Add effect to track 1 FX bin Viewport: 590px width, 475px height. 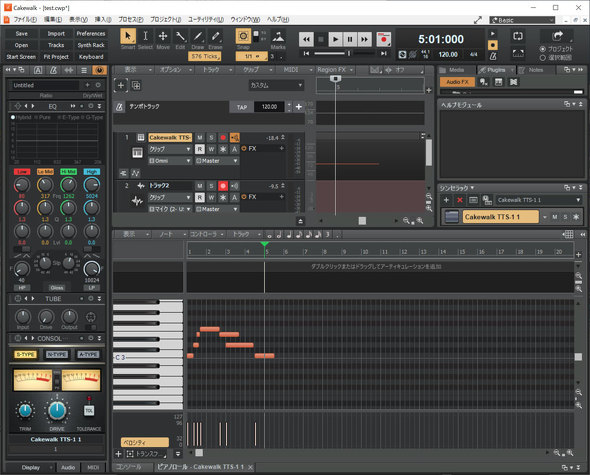click(281, 149)
